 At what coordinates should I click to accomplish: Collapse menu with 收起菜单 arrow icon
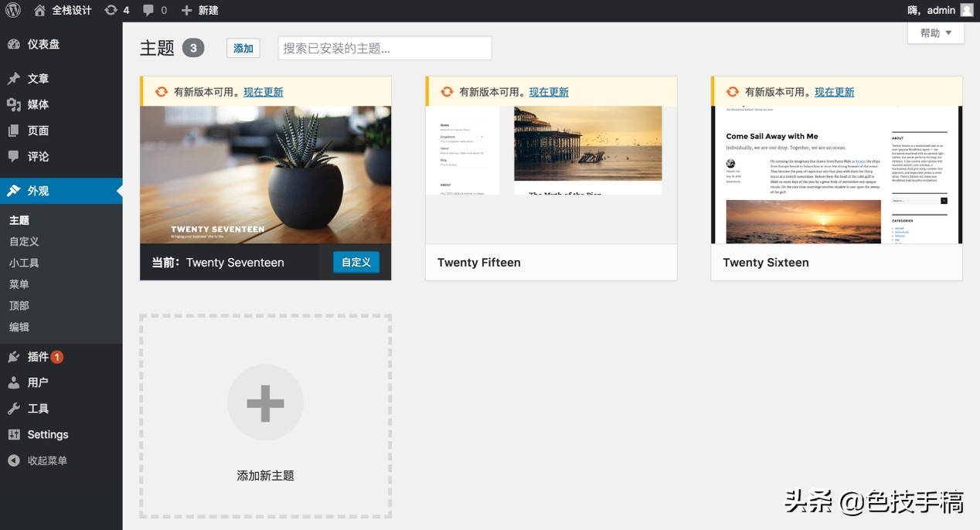click(14, 460)
